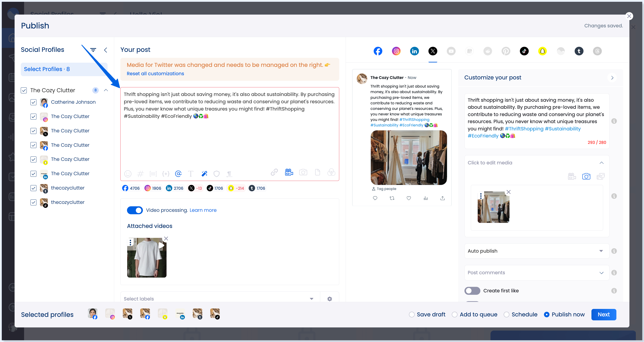This screenshot has width=644, height=342.
Task: Open the Auto publish dropdown
Action: coord(536,251)
